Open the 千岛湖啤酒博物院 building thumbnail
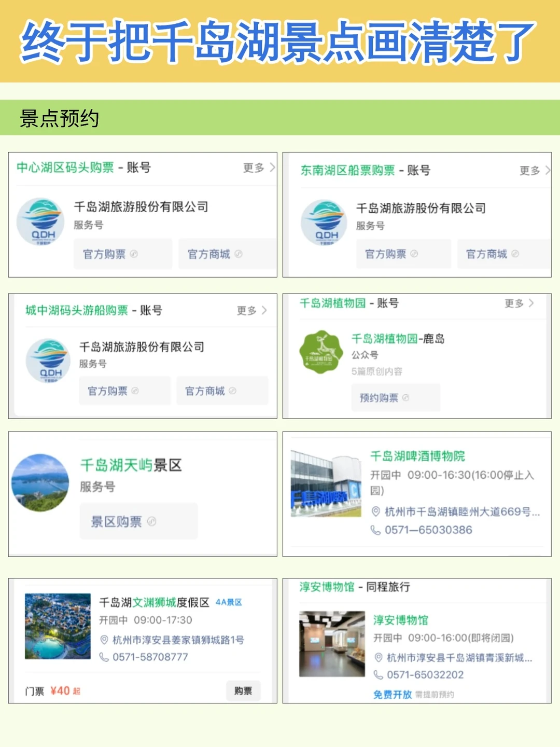This screenshot has width=560, height=747. tap(326, 484)
